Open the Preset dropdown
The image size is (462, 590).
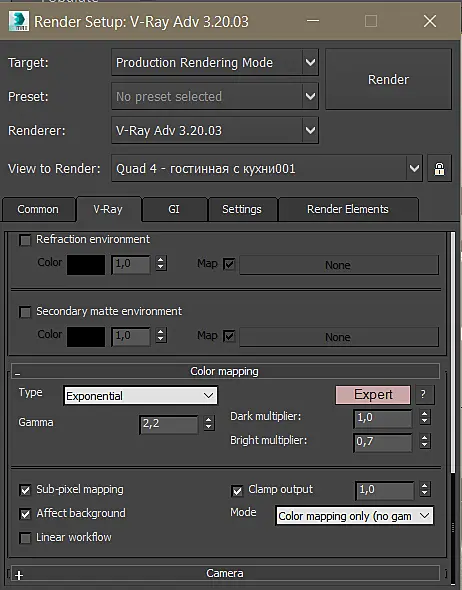coord(215,97)
